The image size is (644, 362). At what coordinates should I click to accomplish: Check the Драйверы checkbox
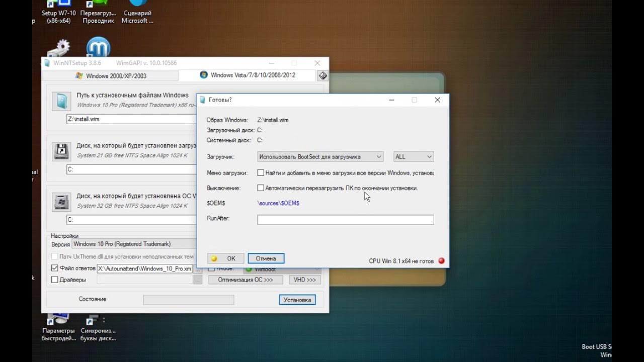[55, 280]
